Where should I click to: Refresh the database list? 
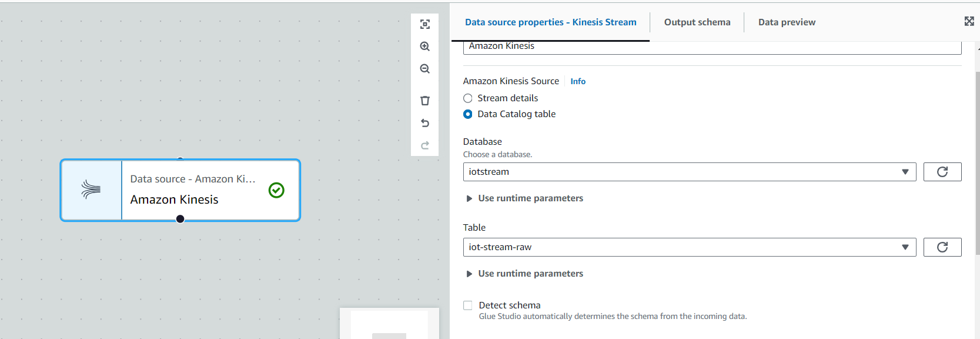click(942, 172)
